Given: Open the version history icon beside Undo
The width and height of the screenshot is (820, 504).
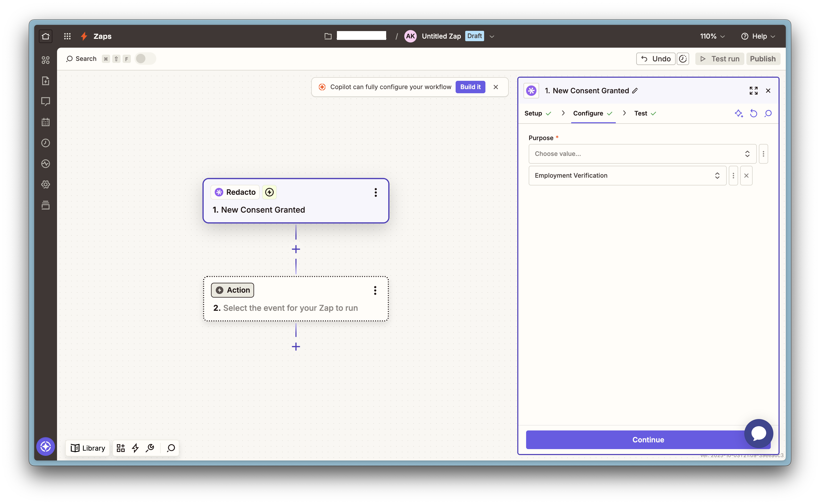Looking at the screenshot, I should coord(683,59).
